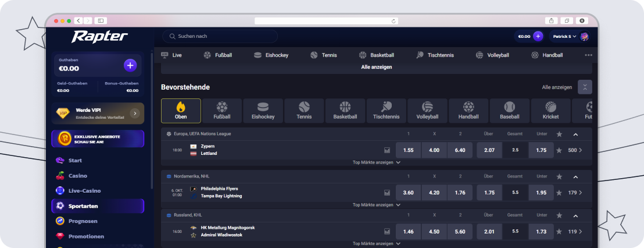Open Werde VIP! banner arrow
644x248 pixels.
(x=135, y=114)
